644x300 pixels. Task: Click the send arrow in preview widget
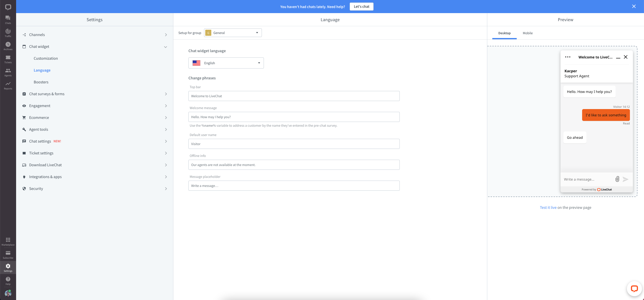pyautogui.click(x=626, y=179)
